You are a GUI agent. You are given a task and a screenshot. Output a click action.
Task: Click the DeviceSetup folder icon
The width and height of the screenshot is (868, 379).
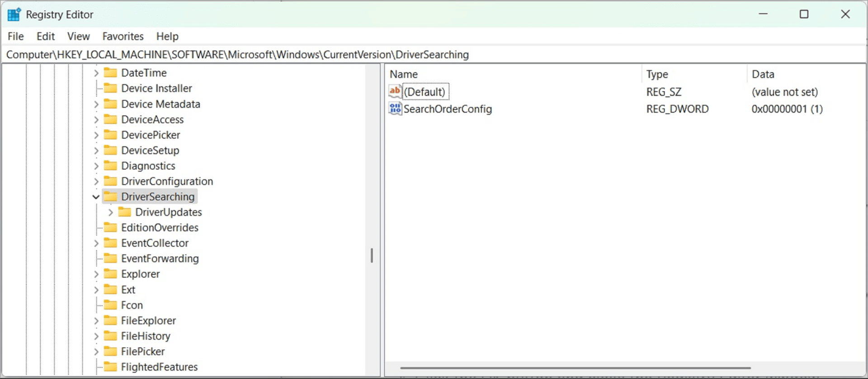pyautogui.click(x=110, y=150)
